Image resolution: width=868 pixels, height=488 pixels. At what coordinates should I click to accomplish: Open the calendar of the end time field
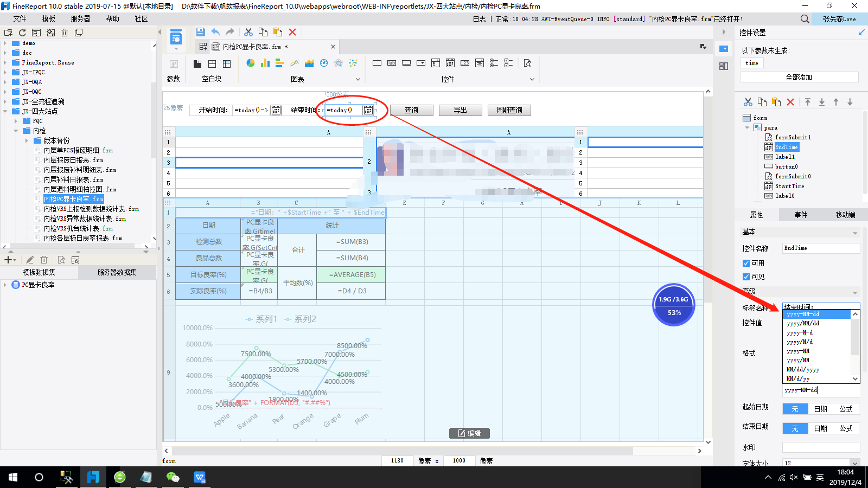tap(368, 110)
